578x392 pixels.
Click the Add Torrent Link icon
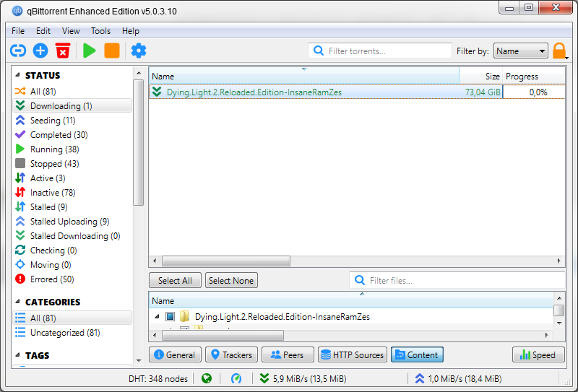click(17, 51)
